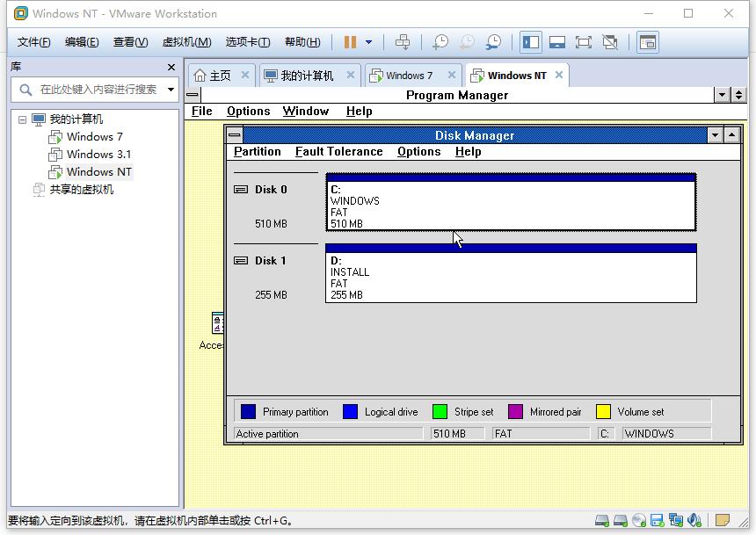Viewport: 756px width, 535px height.
Task: Open Program Manager Window menu
Action: click(306, 112)
